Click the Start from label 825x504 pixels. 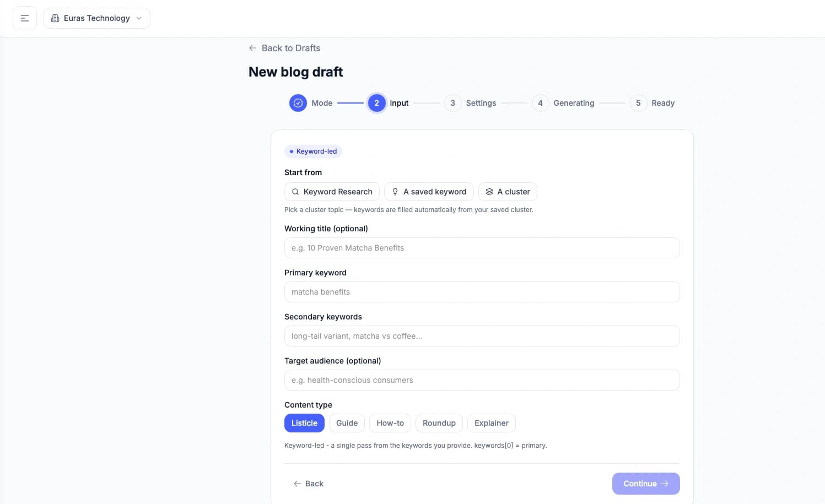coord(303,172)
